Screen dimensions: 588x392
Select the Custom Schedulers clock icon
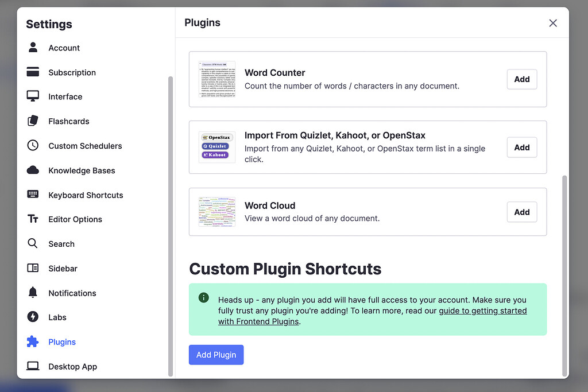(33, 146)
